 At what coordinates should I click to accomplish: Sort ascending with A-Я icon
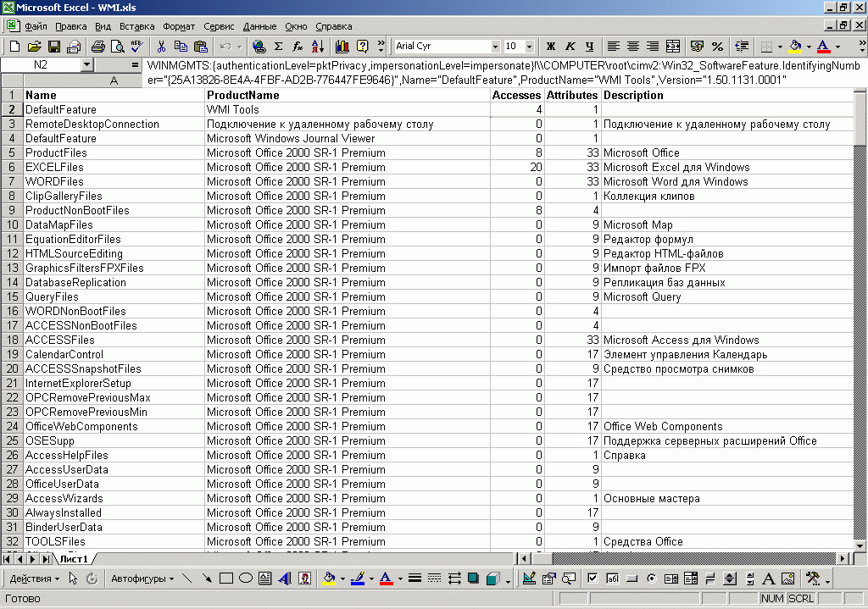point(318,47)
